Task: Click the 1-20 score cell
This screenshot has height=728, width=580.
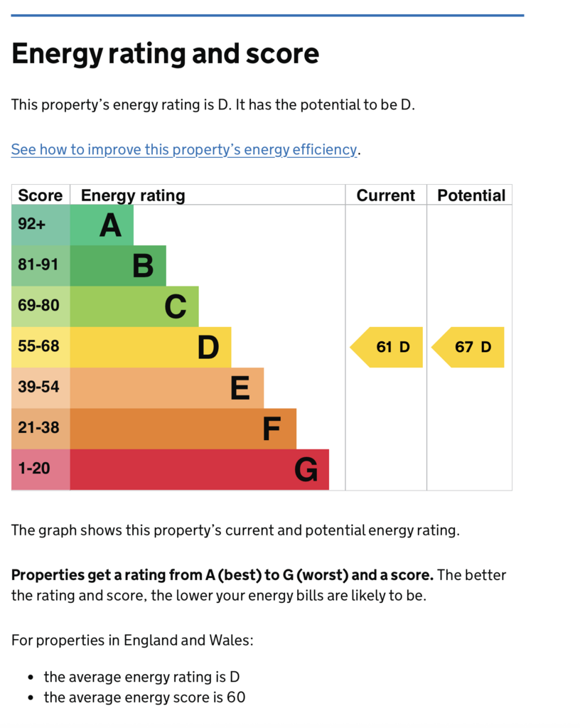Action: pyautogui.click(x=41, y=469)
